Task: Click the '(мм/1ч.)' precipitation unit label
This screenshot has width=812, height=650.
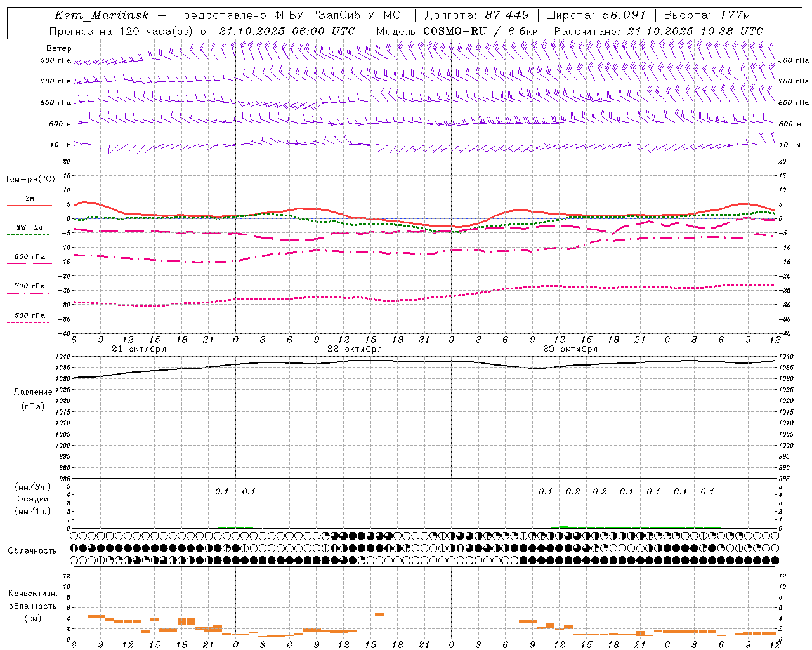Action: pos(33,511)
